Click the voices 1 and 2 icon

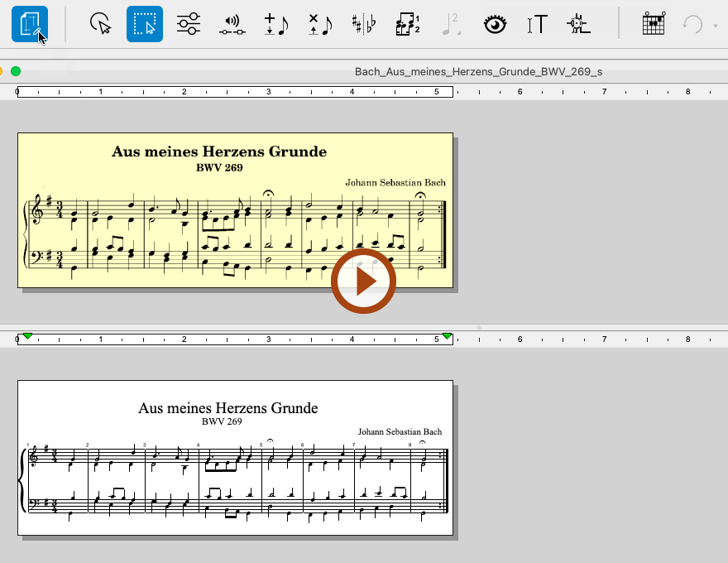pyautogui.click(x=408, y=24)
